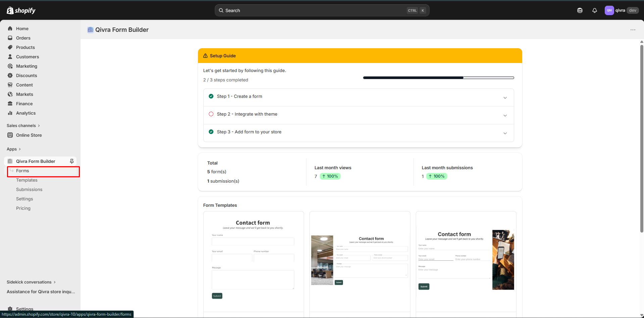Screen dimensions: 644x318
Task: Select the first Contact form template
Action: click(x=253, y=261)
